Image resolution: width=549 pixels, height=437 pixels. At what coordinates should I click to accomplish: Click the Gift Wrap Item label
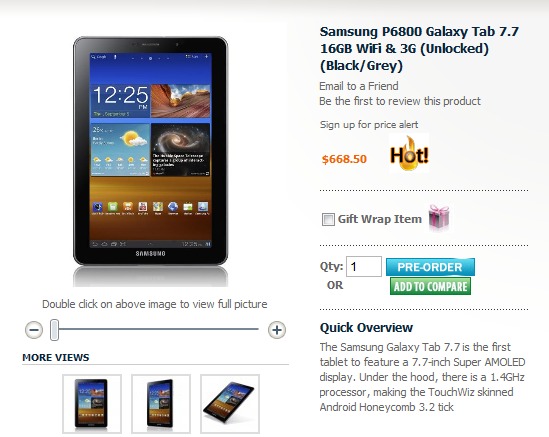[x=380, y=219]
